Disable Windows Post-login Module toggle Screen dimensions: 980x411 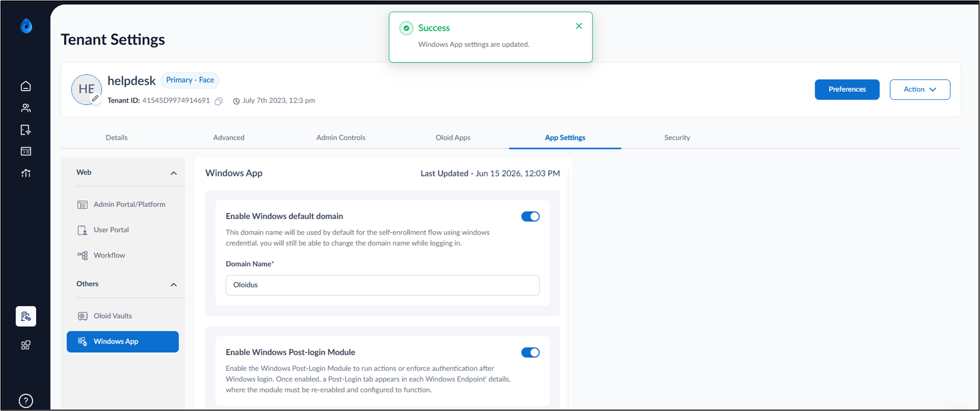click(x=530, y=352)
